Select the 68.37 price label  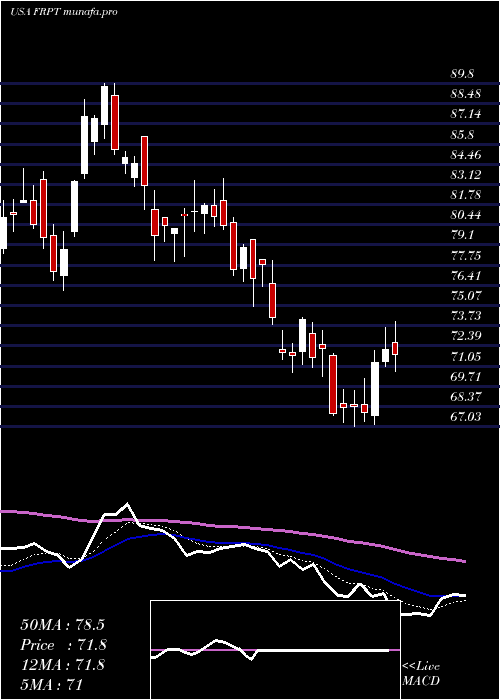point(466,396)
